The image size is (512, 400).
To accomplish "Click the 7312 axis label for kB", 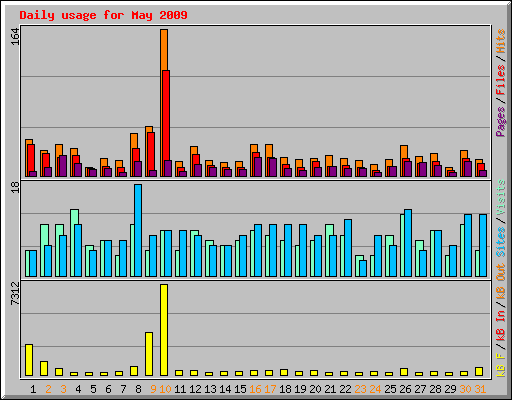I will (15, 293).
